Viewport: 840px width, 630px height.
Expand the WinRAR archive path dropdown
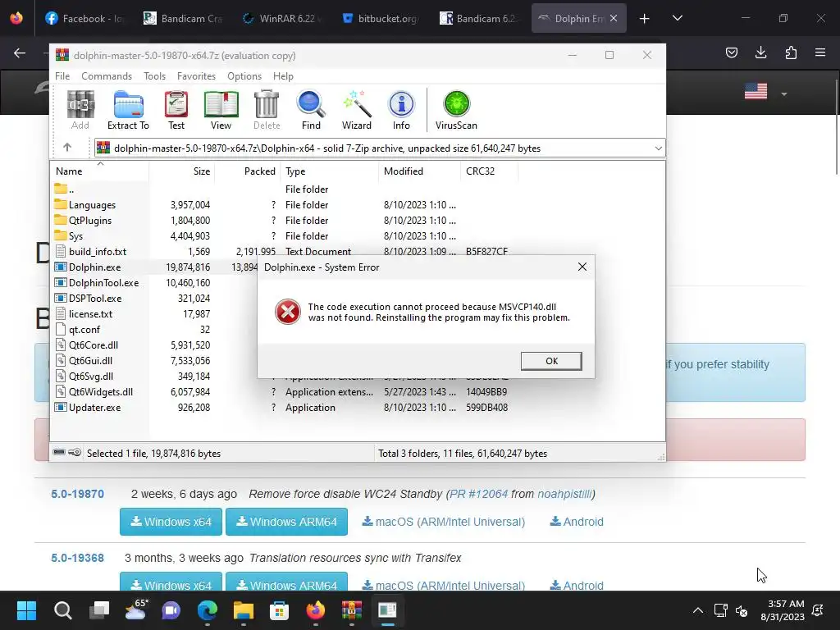[x=659, y=148]
